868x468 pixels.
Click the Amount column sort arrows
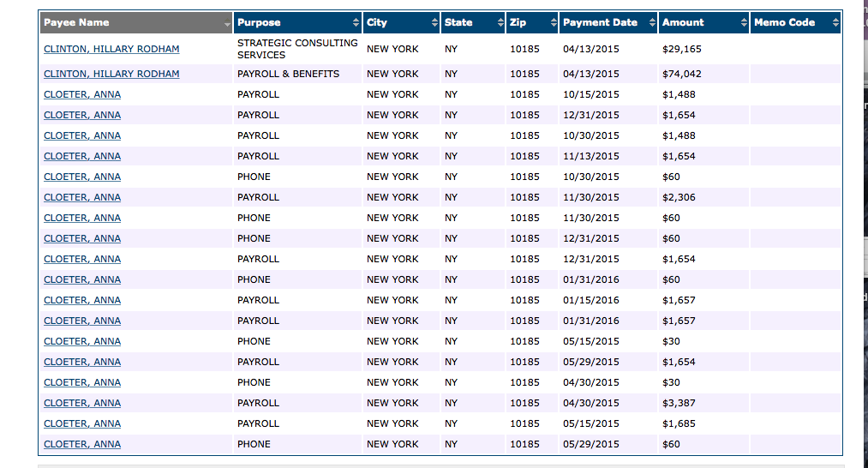coord(744,22)
